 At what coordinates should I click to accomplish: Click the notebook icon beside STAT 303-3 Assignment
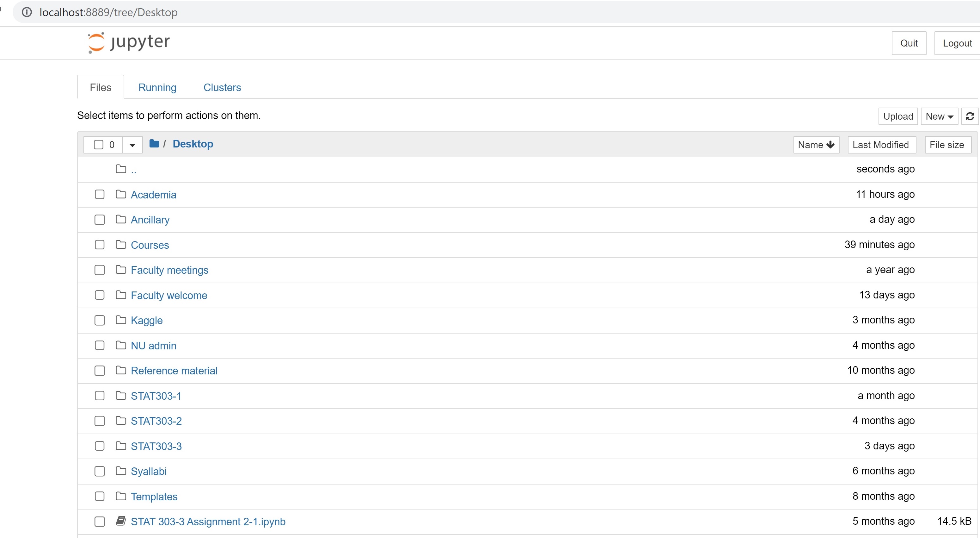tap(120, 521)
